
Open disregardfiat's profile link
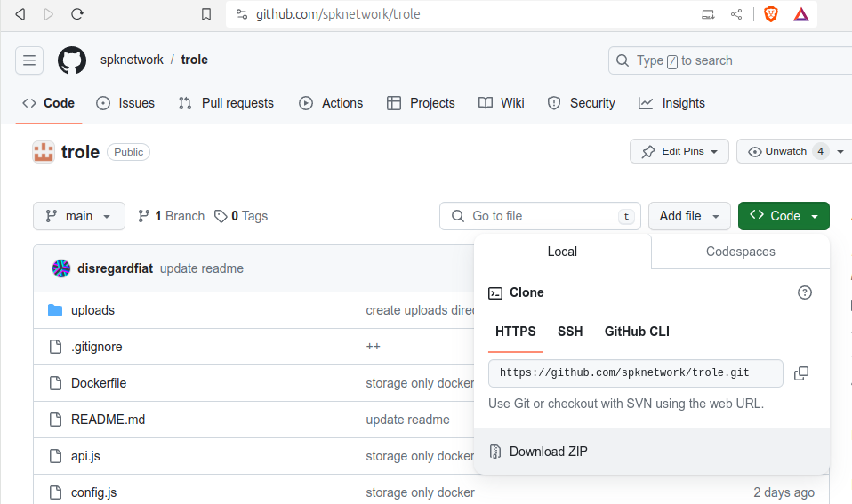coord(116,268)
